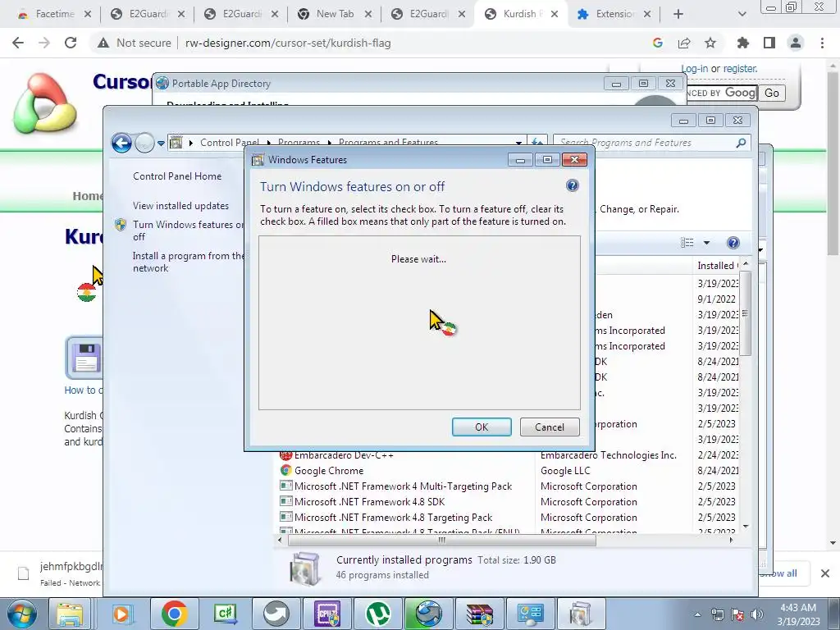
Task: Click Turn Windows features on or off link
Action: point(188,231)
